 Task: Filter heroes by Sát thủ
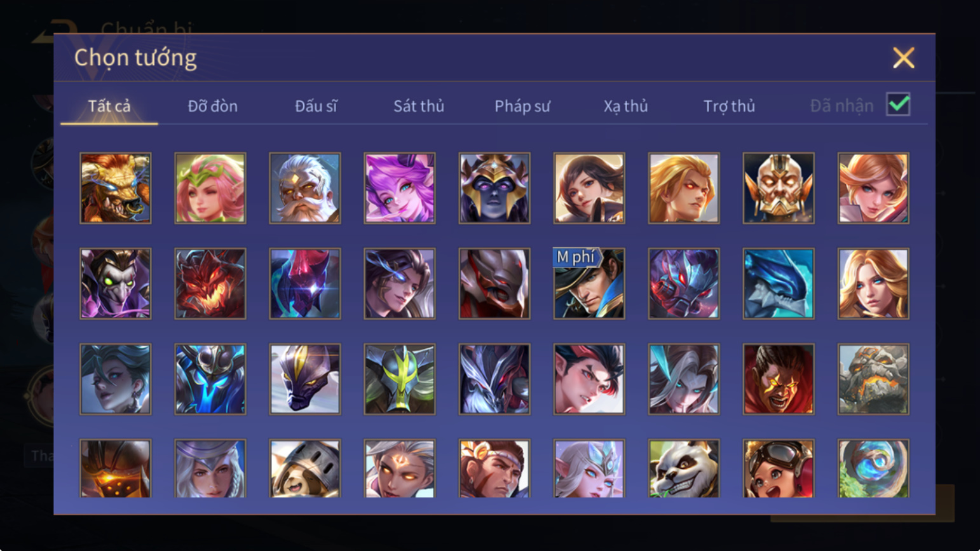click(419, 106)
